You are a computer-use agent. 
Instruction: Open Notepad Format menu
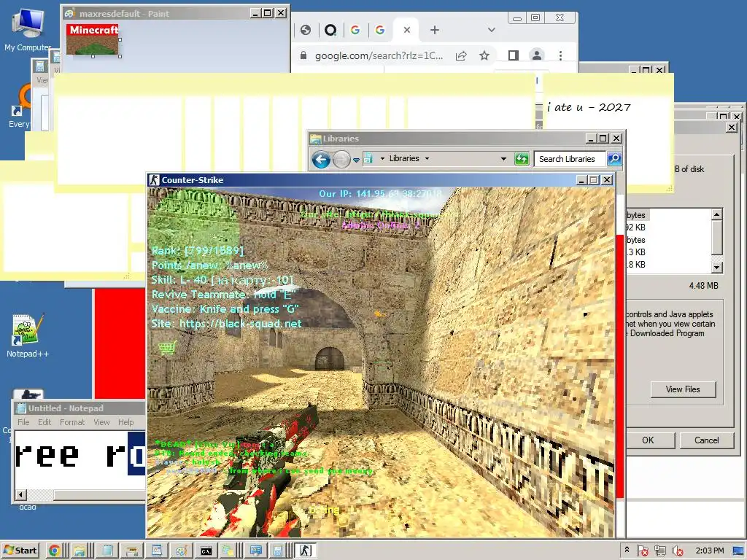point(72,422)
